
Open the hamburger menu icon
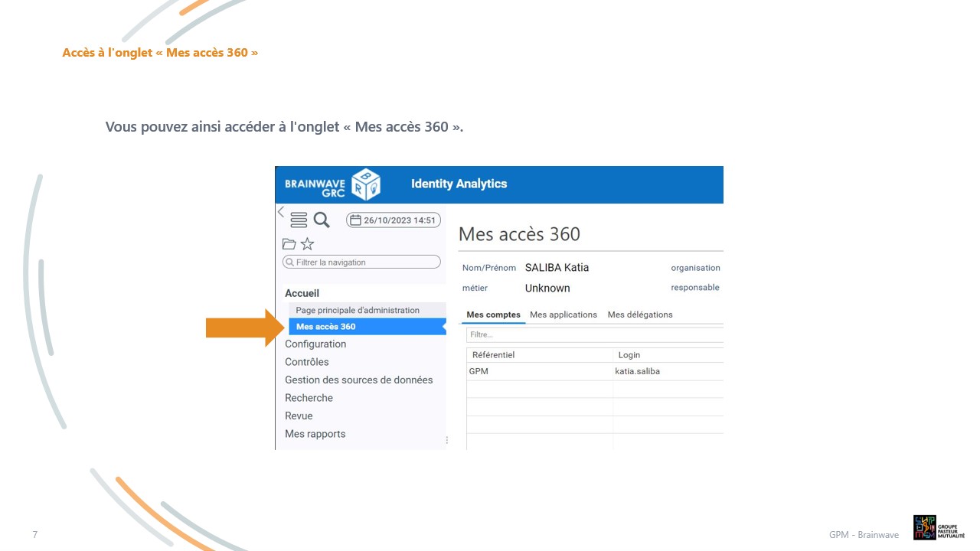[x=299, y=220]
